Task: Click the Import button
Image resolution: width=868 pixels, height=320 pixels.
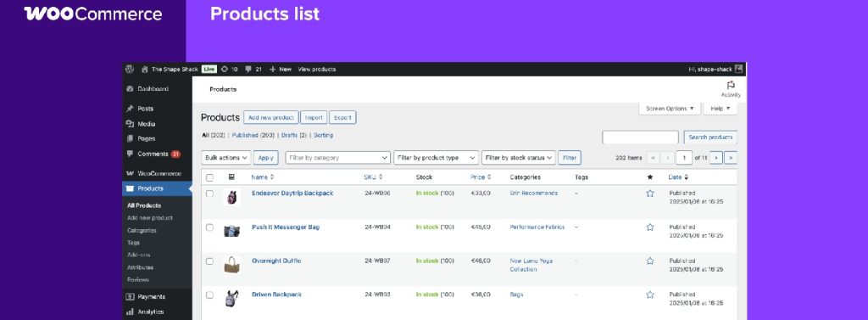Action: [x=314, y=118]
